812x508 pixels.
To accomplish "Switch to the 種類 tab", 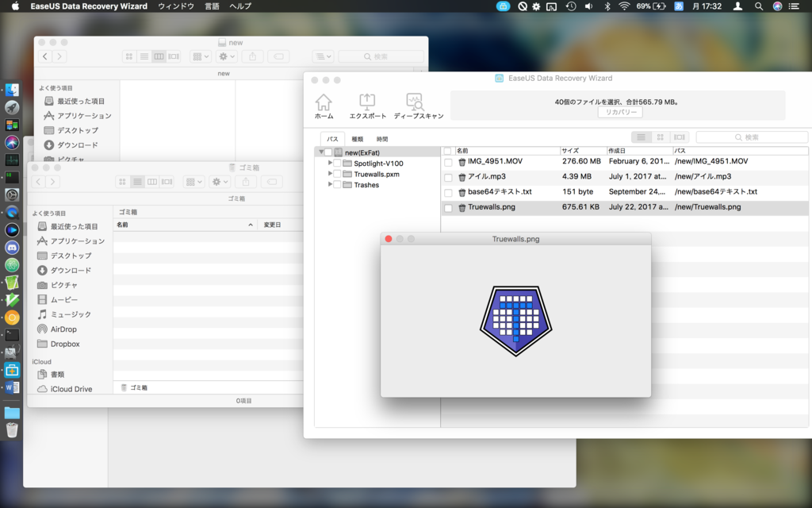I will (x=358, y=139).
